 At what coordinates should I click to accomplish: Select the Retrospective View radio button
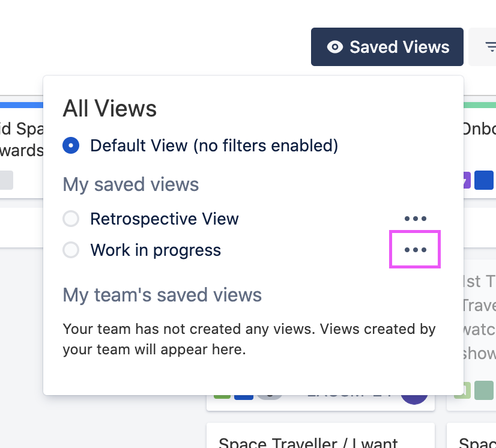(71, 219)
